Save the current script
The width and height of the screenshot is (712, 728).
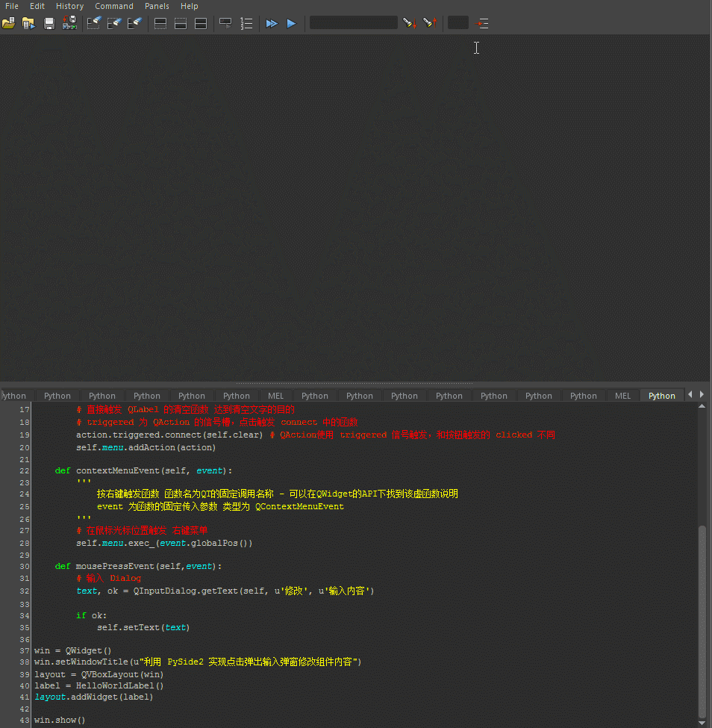[x=49, y=22]
